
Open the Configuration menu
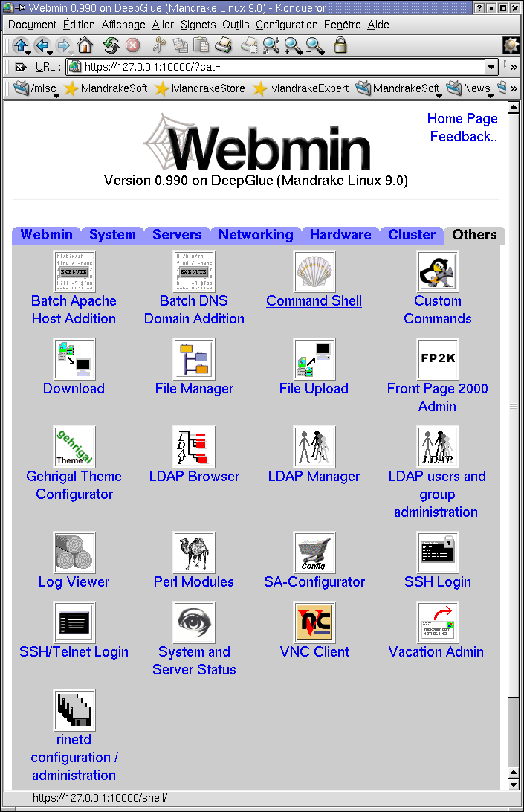286,25
